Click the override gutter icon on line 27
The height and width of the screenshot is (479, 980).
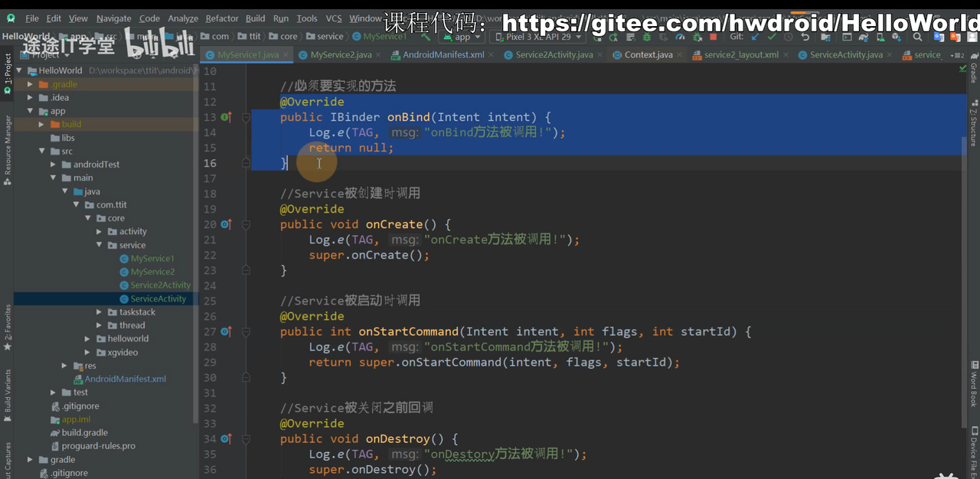(x=226, y=331)
